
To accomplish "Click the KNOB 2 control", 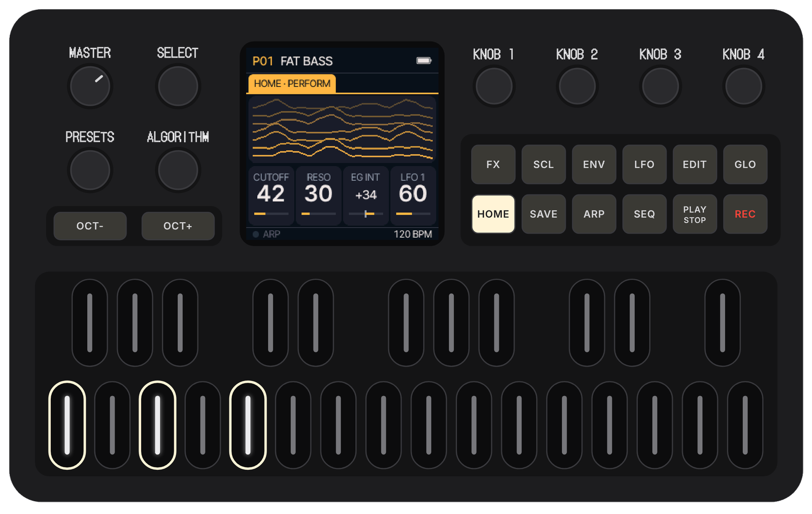I will click(x=577, y=86).
